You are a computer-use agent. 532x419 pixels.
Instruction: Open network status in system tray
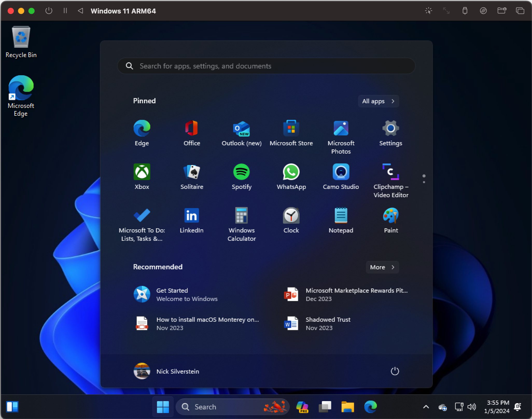click(459, 407)
